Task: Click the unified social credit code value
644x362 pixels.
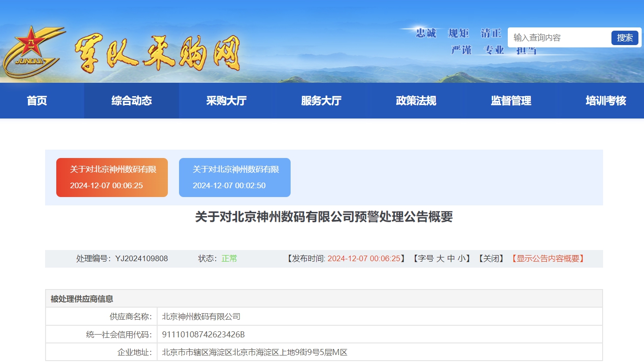Action: [203, 335]
